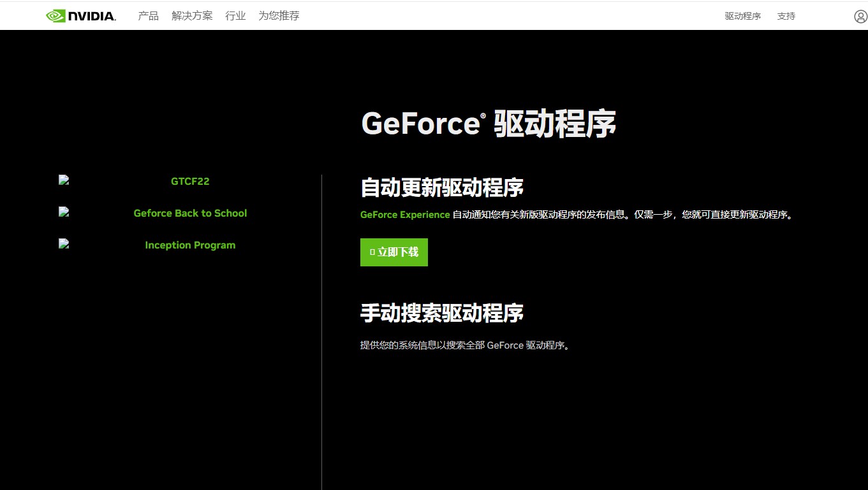Screen dimensions: 868x490
Task: Click the 手动搜索驱动程序 heading
Action: tap(442, 313)
